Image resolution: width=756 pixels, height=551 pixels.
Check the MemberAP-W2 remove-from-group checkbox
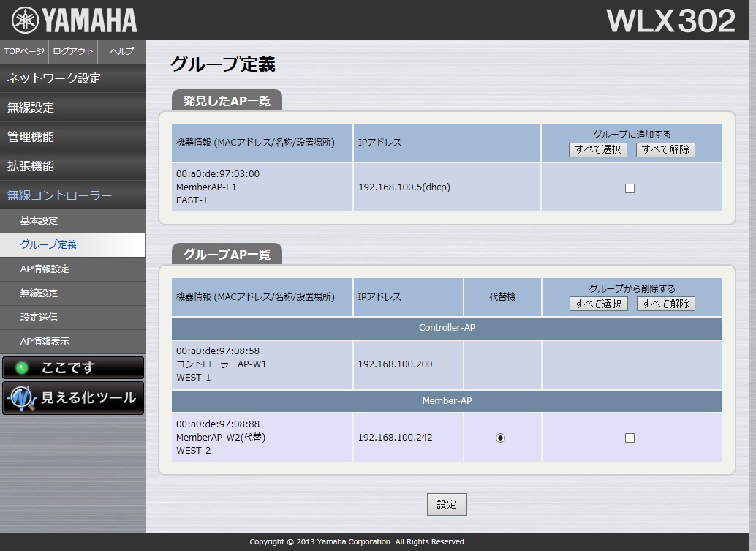630,438
